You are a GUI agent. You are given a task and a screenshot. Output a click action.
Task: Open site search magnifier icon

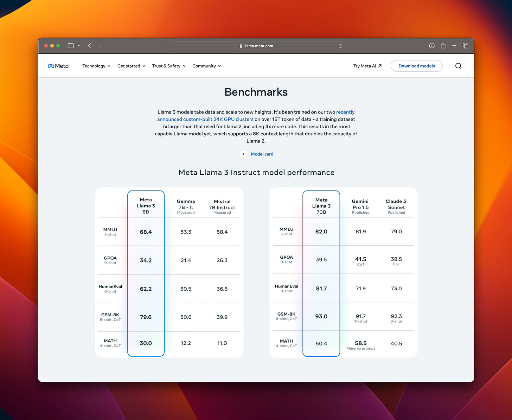(x=458, y=66)
